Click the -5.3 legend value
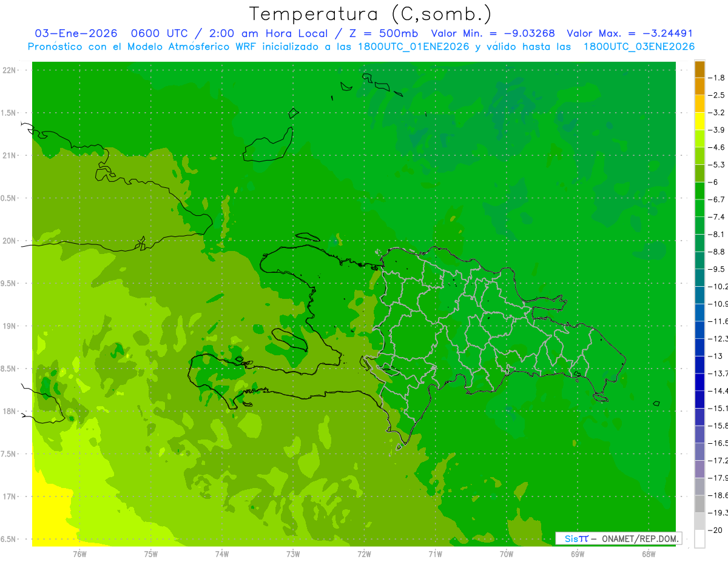The image size is (728, 562). 716,165
